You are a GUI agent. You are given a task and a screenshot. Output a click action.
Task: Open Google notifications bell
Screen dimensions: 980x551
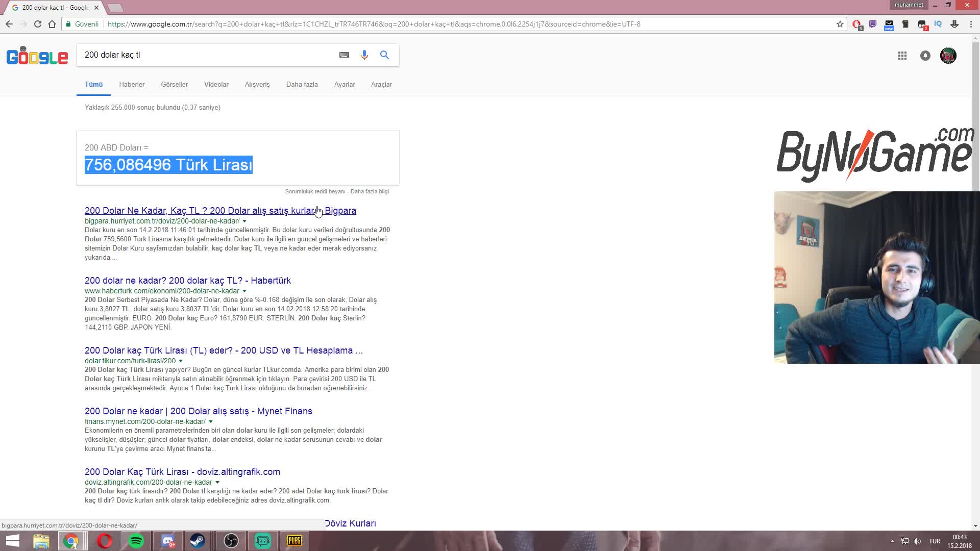pos(925,56)
